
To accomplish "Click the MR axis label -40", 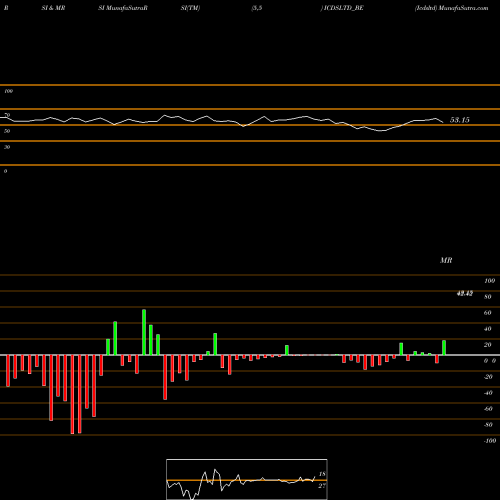I will click(x=488, y=393).
